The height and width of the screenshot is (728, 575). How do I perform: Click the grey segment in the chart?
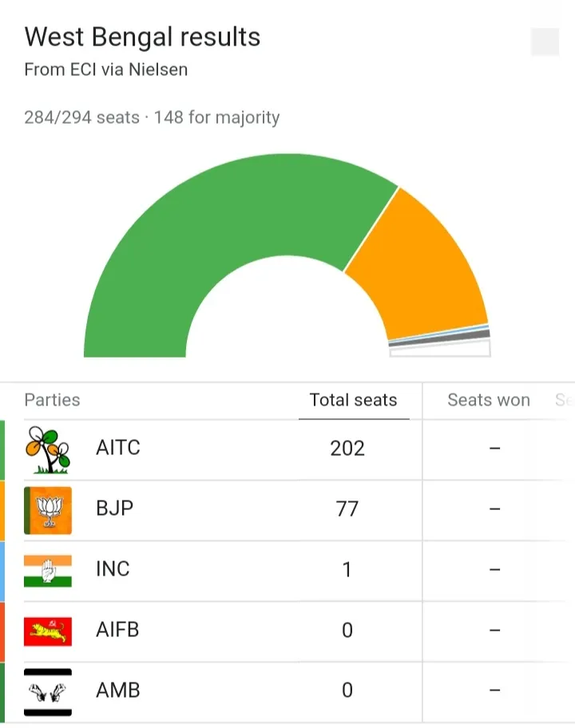(x=439, y=338)
